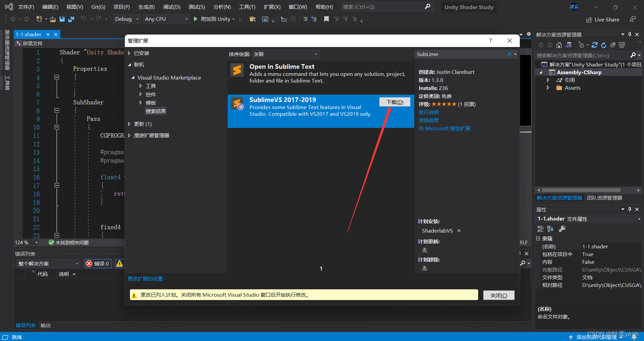Collapse the Assembly-CSharp project node
The height and width of the screenshot is (341, 644).
pyautogui.click(x=541, y=72)
